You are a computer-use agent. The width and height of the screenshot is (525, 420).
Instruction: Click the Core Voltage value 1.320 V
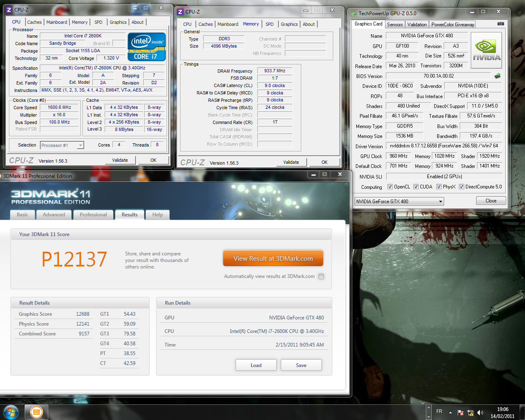click(x=111, y=58)
